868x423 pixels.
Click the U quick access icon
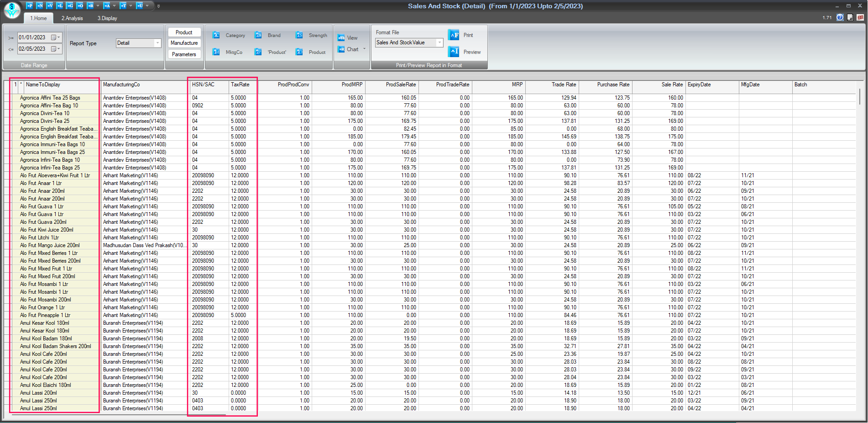pyautogui.click(x=140, y=5)
